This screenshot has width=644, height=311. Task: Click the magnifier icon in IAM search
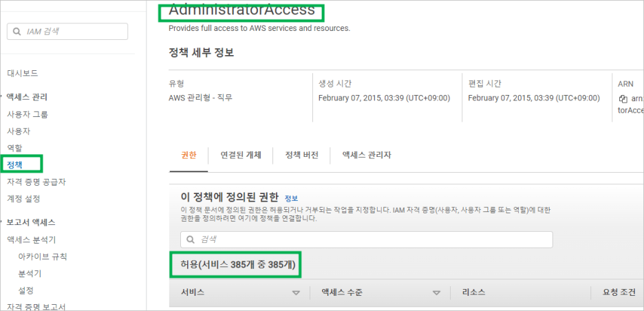[17, 32]
